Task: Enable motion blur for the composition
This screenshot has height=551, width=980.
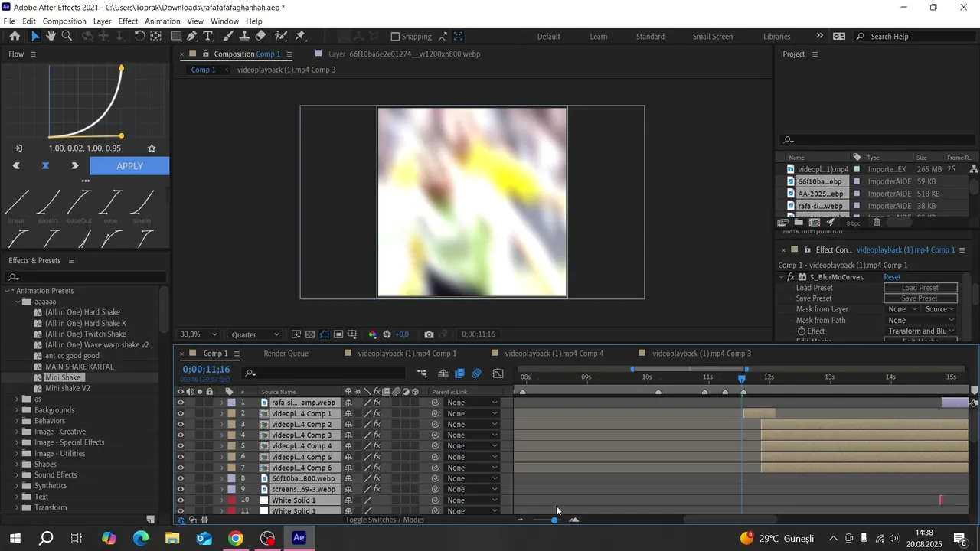Action: pyautogui.click(x=477, y=373)
